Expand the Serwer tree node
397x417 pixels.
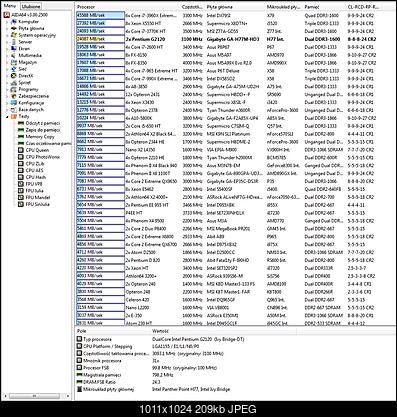[7, 42]
